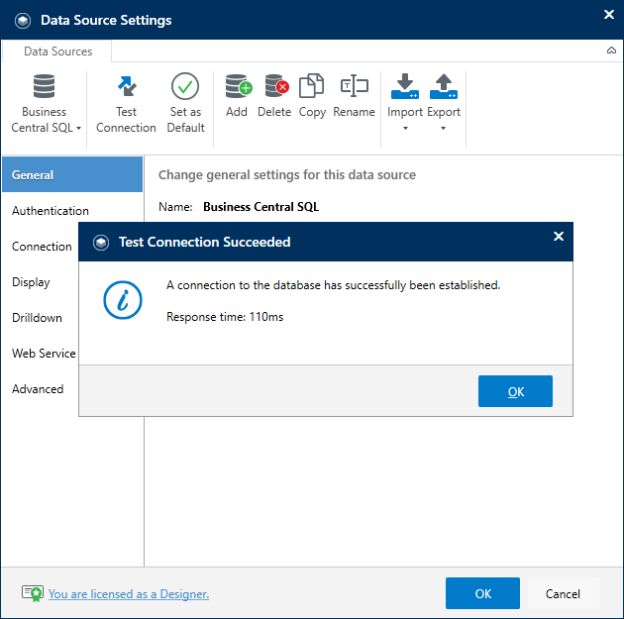Open the Connection settings page
Image resolution: width=624 pixels, height=619 pixels.
(42, 246)
